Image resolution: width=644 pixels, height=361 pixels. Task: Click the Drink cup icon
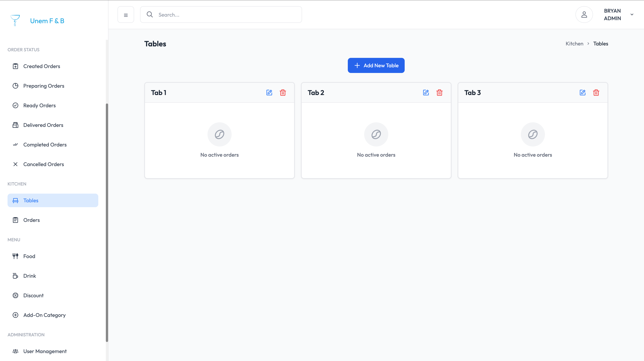click(15, 276)
